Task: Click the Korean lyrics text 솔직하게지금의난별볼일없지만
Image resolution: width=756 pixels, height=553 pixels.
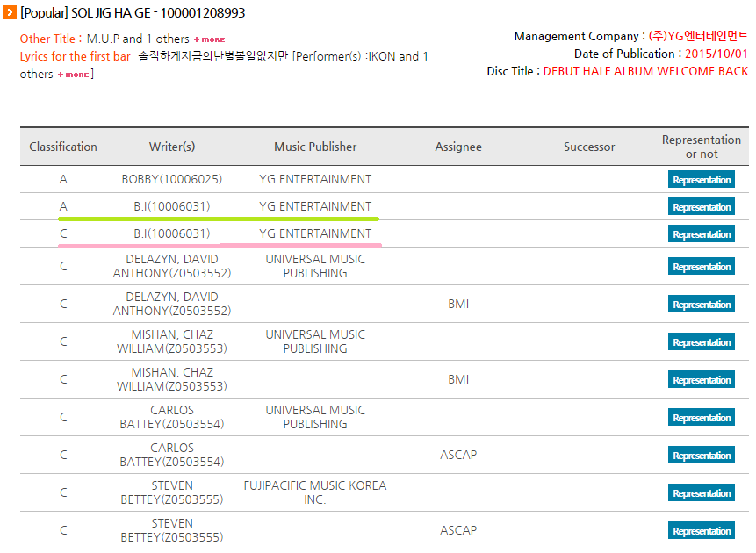Action: [x=213, y=56]
